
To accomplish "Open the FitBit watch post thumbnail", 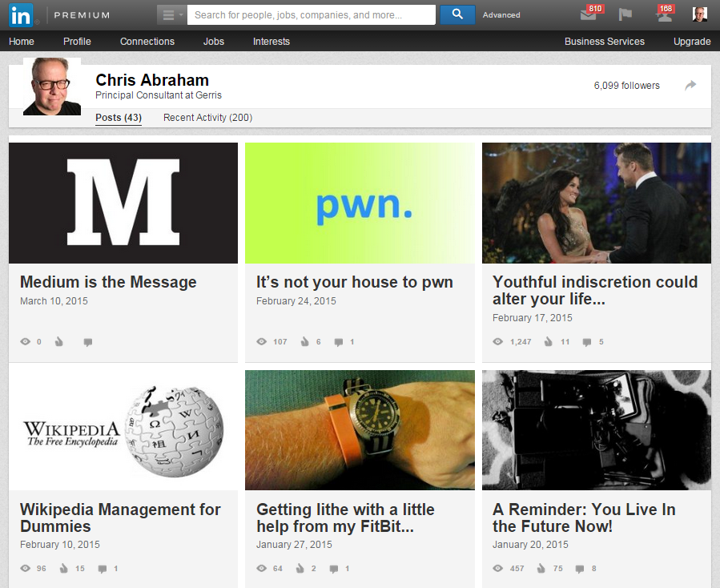I will coord(360,430).
